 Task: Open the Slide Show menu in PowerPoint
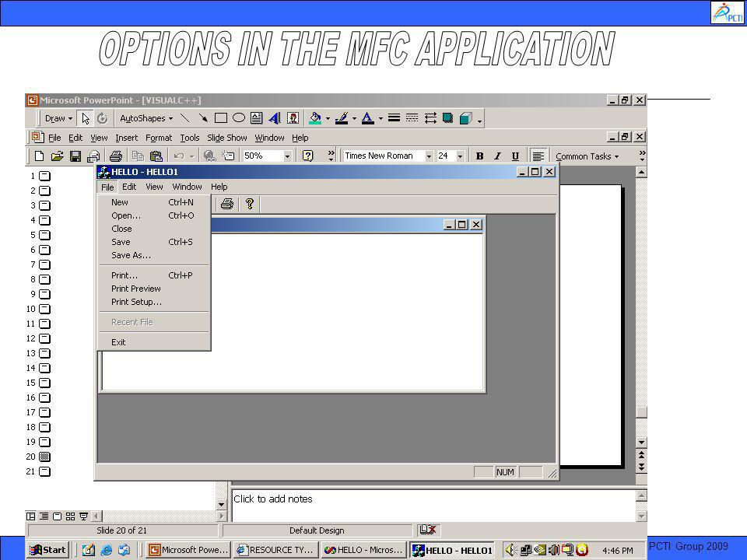226,138
